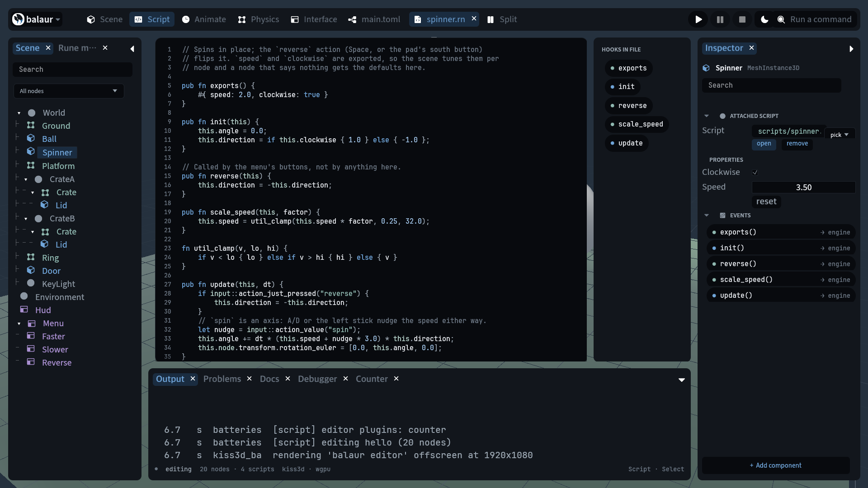Viewport: 868px width, 488px height.
Task: Open the Run a command search
Action: [816, 19]
